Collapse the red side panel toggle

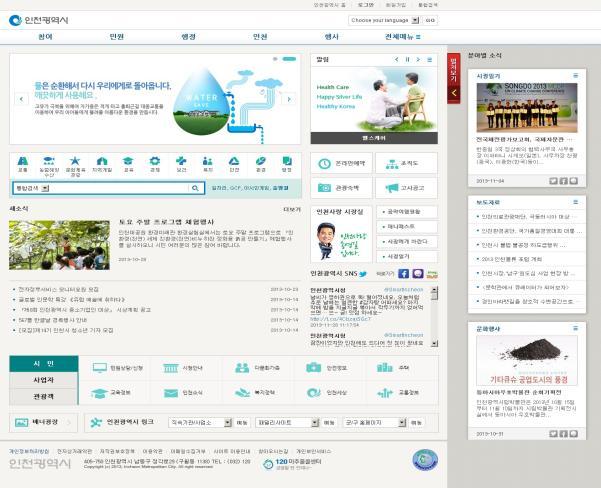(x=454, y=79)
